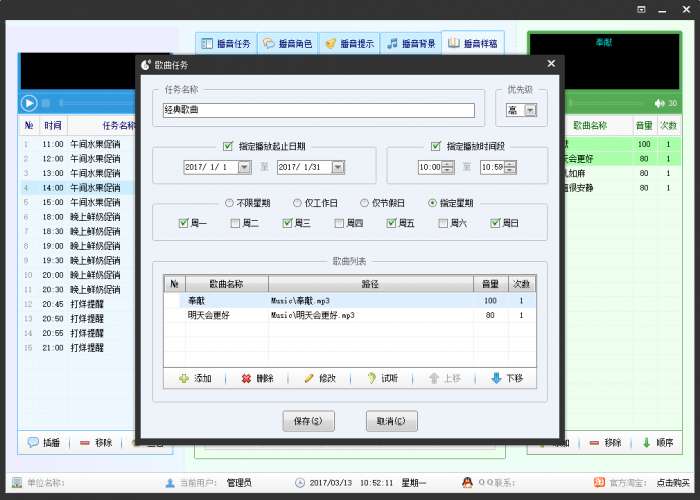This screenshot has height=500, width=700.
Task: Click the 上移 move up button
Action: [x=445, y=378]
